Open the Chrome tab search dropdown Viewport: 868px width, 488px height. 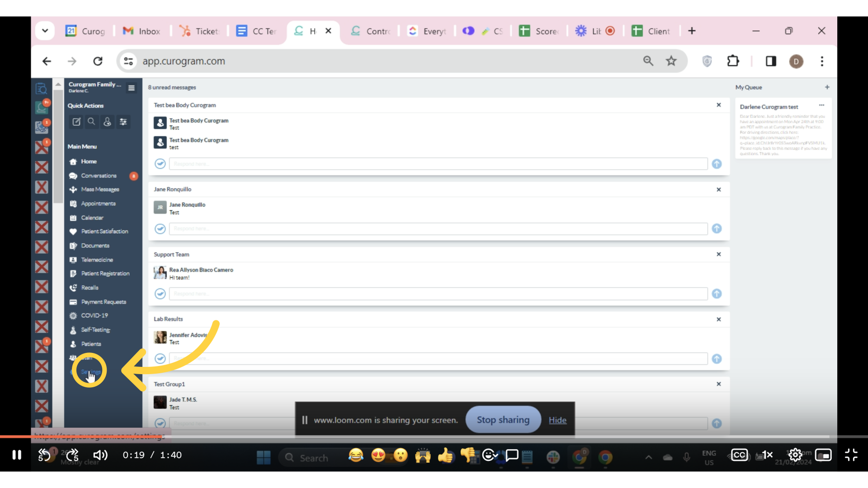click(45, 31)
